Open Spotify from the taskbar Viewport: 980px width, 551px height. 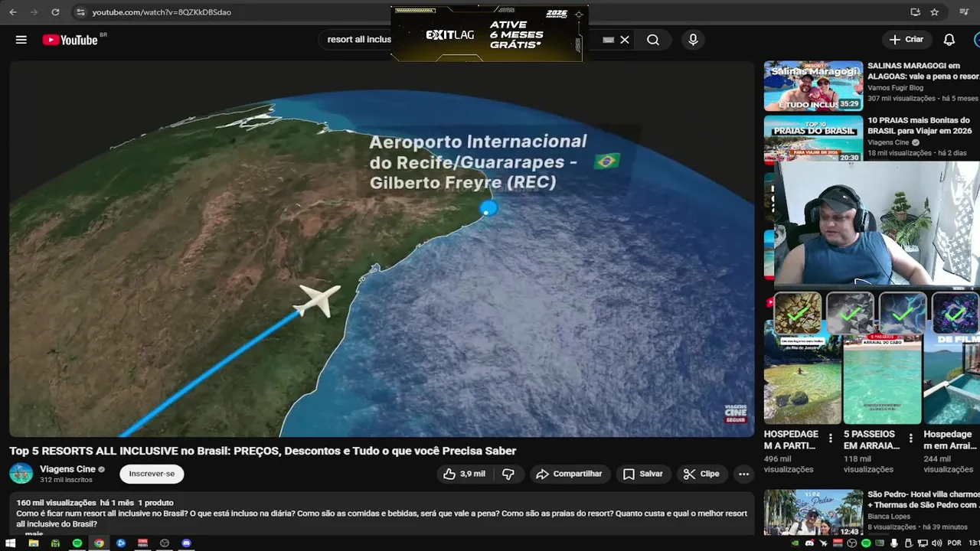click(x=77, y=543)
